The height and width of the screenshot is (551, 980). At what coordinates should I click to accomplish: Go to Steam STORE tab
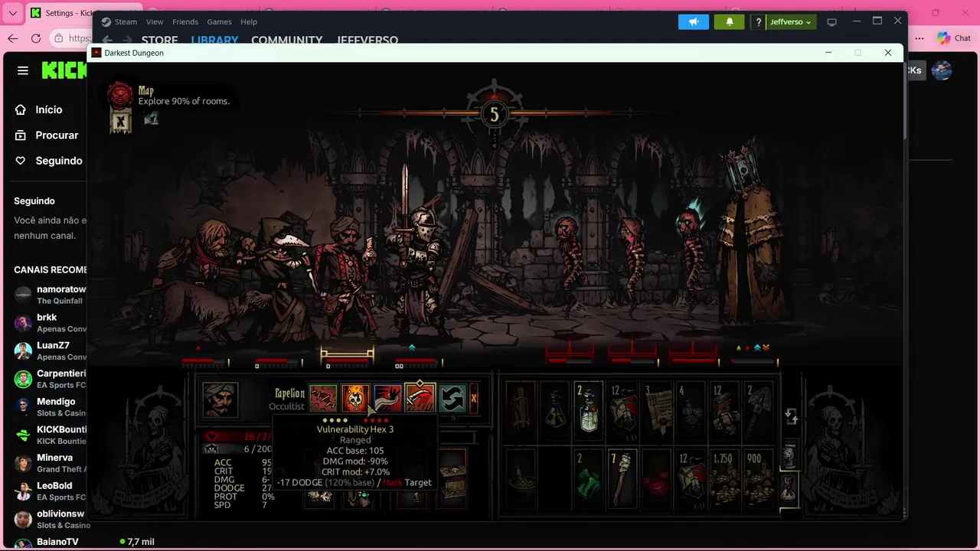click(x=159, y=40)
